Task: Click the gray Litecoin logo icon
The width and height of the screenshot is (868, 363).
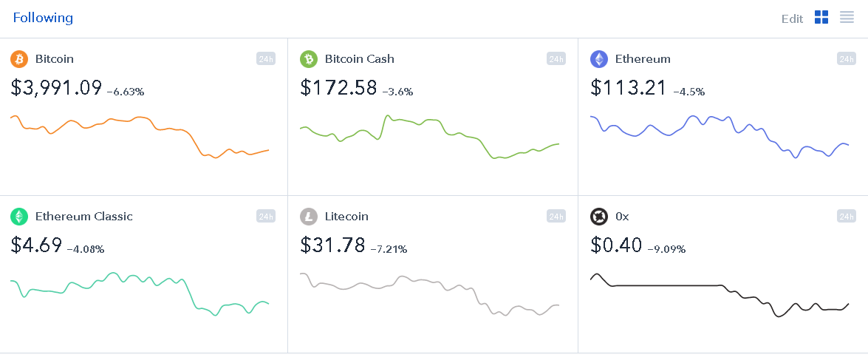Action: click(x=309, y=217)
